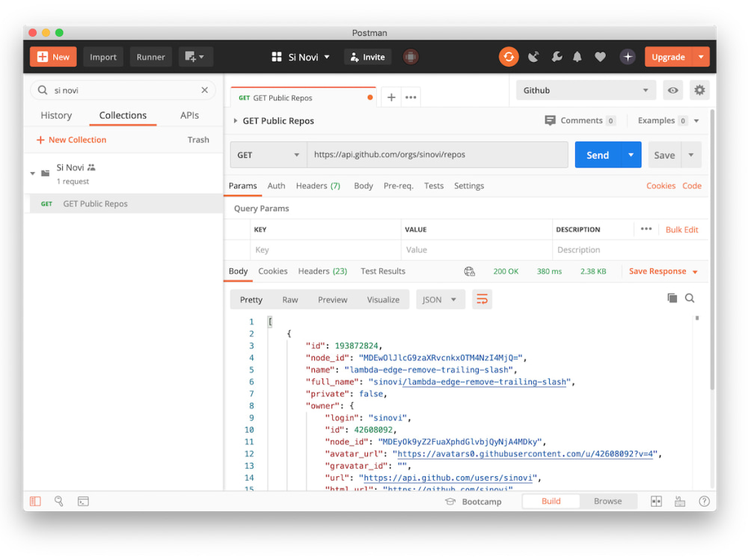The image size is (748, 560).
Task: Open the Pre-req. scripts tab
Action: point(399,186)
